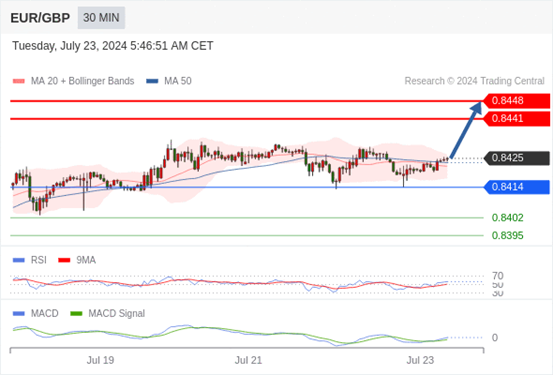553x375 pixels.
Task: Click the Jul 19 date axis label
Action: click(x=101, y=361)
